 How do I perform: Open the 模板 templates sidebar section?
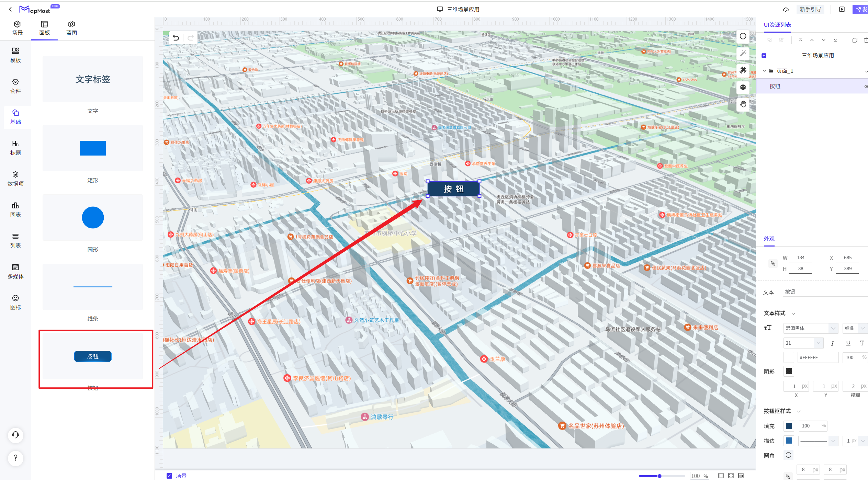tap(15, 55)
